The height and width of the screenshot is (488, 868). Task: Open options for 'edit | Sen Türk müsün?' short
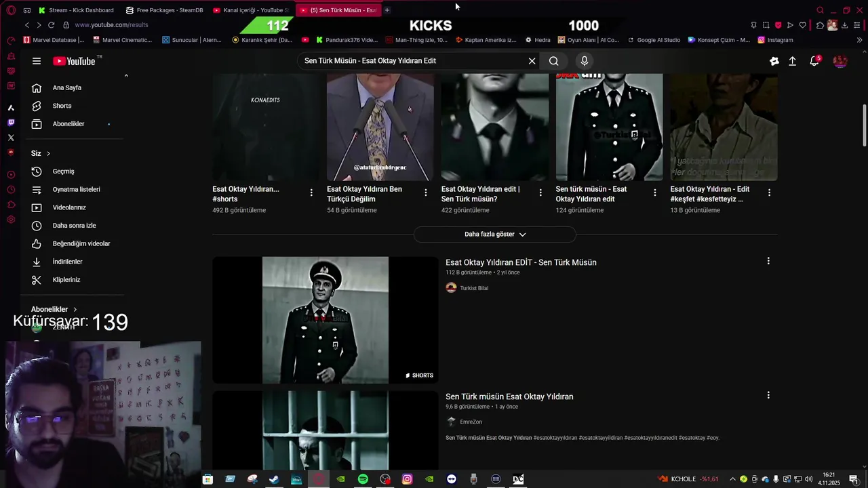tap(540, 192)
